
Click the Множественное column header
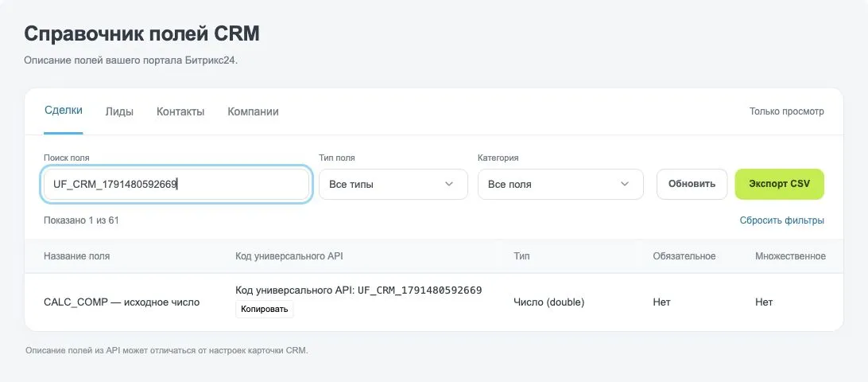[x=790, y=256]
